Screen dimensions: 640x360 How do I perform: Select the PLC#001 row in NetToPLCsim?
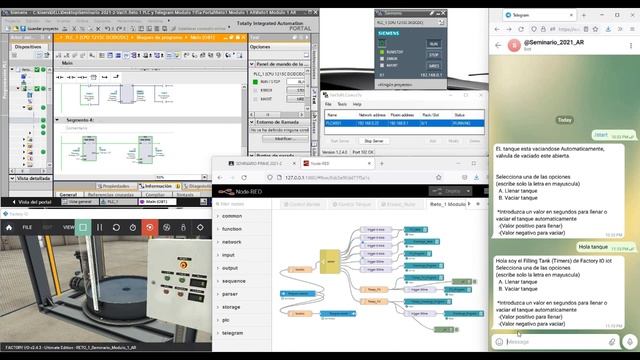pos(404,123)
